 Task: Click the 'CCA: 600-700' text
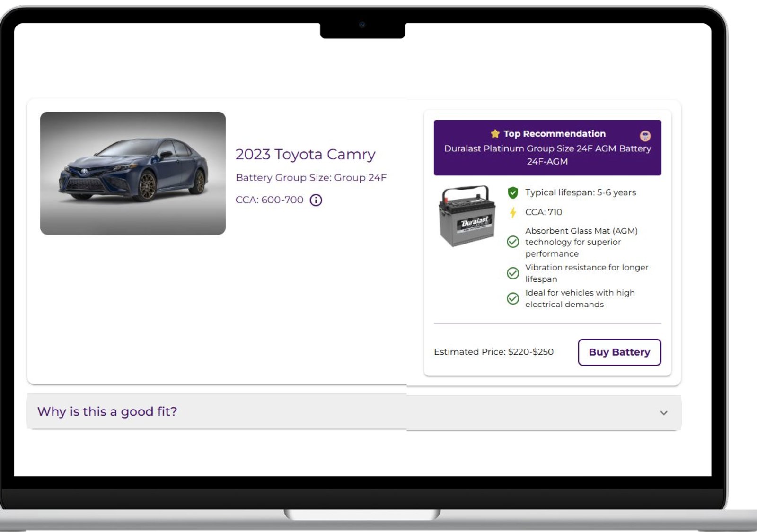pos(270,200)
